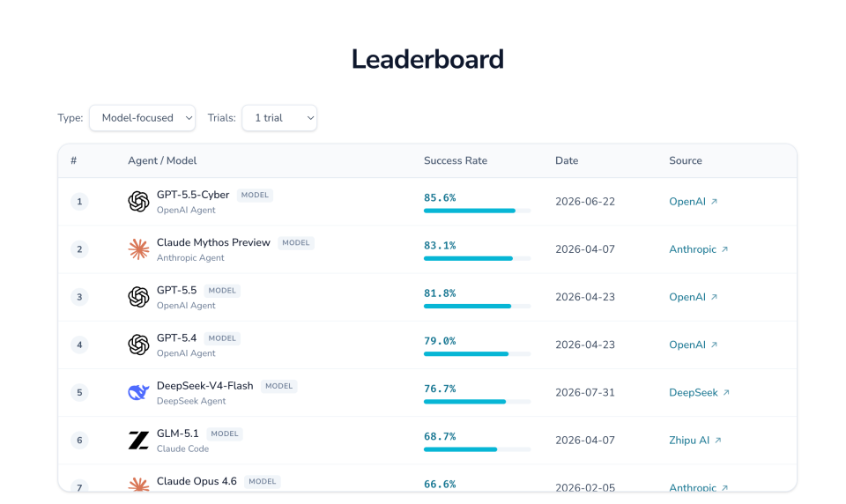Click the rank 1 number badge
The width and height of the screenshot is (846, 504).
point(79,202)
